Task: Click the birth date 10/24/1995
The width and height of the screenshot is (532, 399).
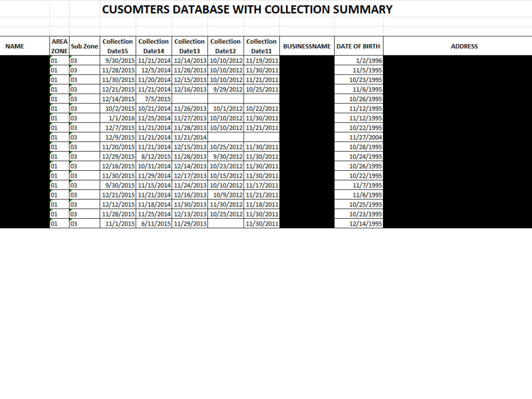Action: 359,156
